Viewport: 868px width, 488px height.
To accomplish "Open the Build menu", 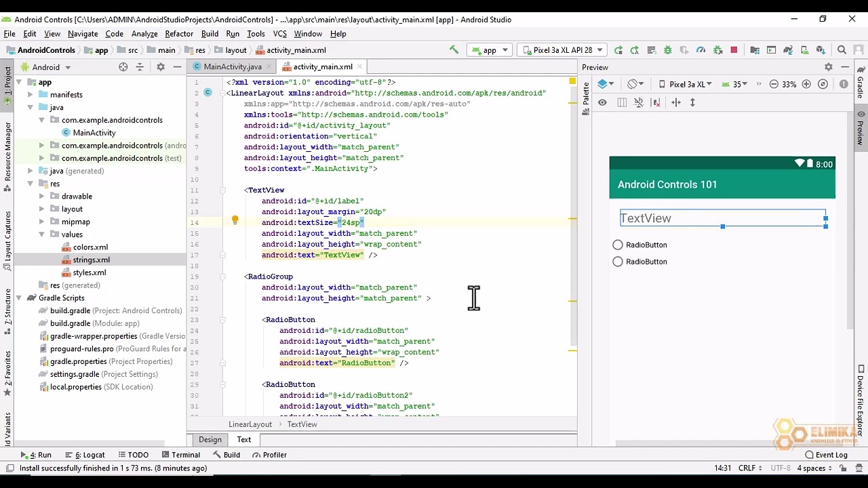I will coord(210,34).
